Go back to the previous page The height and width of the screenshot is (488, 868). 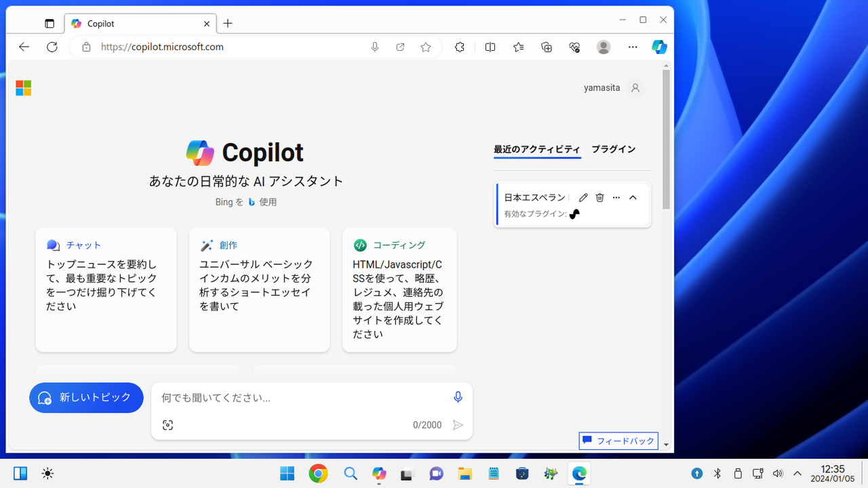pos(24,47)
